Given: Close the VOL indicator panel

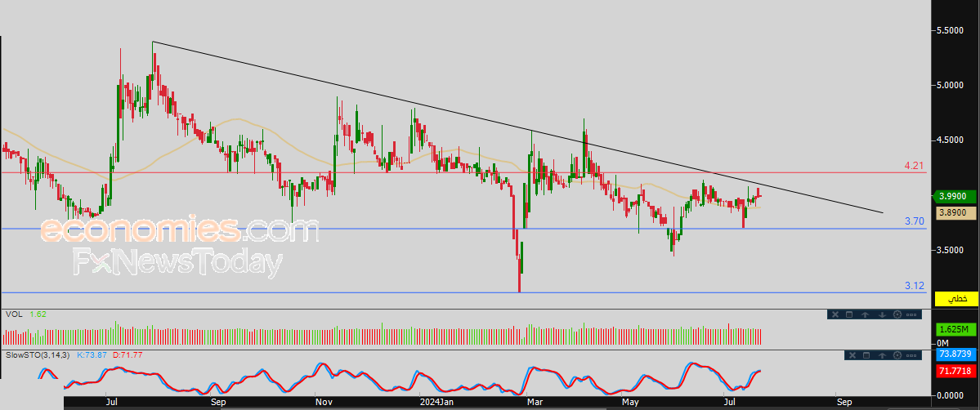Looking at the screenshot, I should pos(835,314).
